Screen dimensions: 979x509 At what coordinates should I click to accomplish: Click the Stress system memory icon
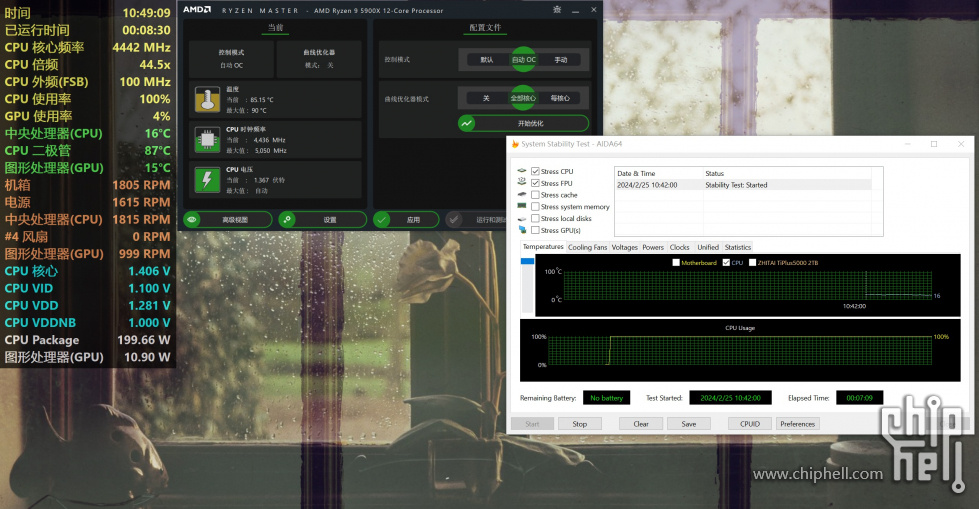[x=522, y=205]
